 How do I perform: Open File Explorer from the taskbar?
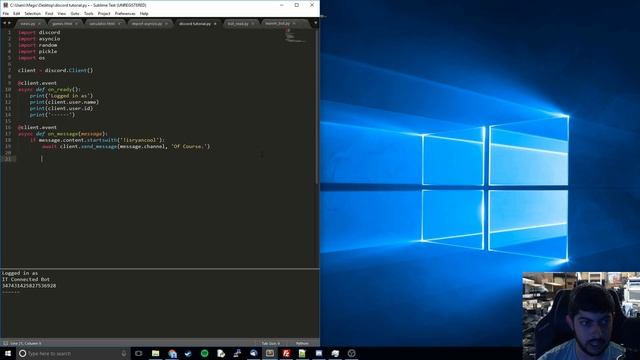156,353
